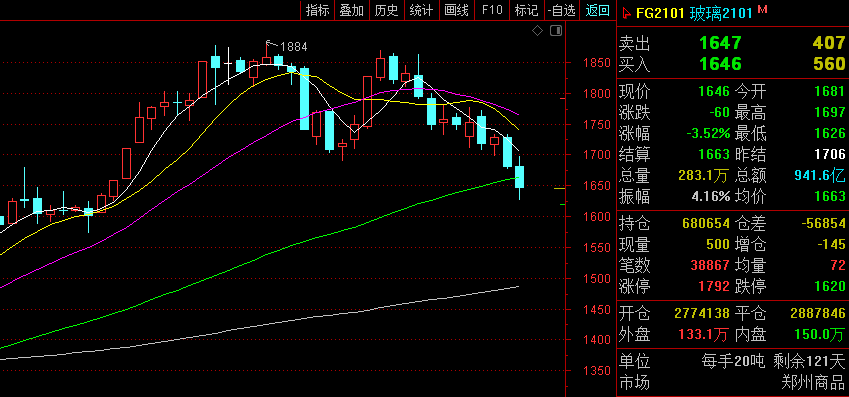
Task: Open the 指标 indicators menu
Action: 318,10
